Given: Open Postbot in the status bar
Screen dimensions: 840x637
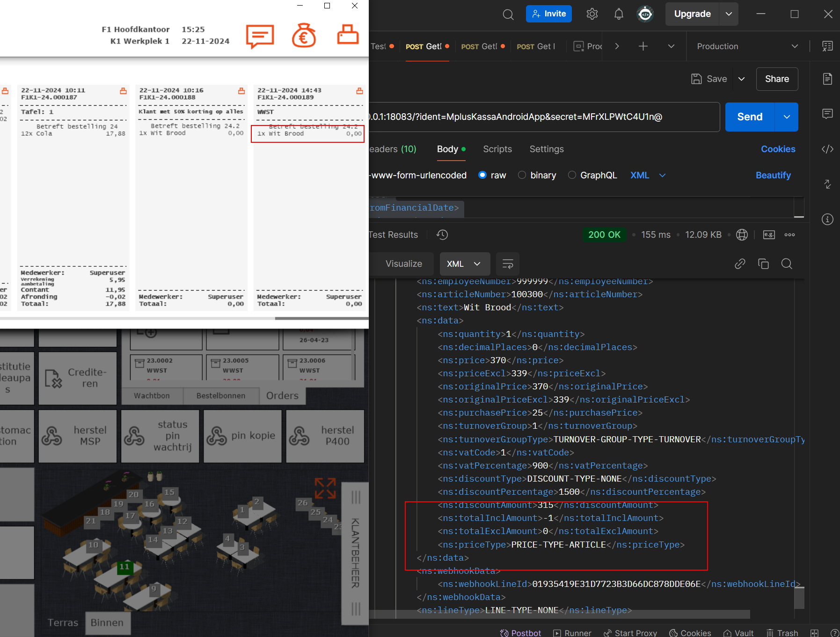Looking at the screenshot, I should pyautogui.click(x=520, y=633).
